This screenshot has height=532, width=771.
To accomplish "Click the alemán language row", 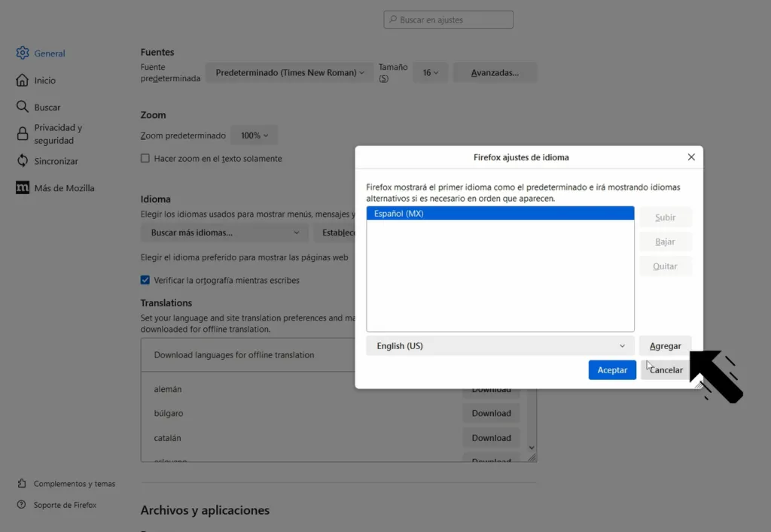I will 168,389.
